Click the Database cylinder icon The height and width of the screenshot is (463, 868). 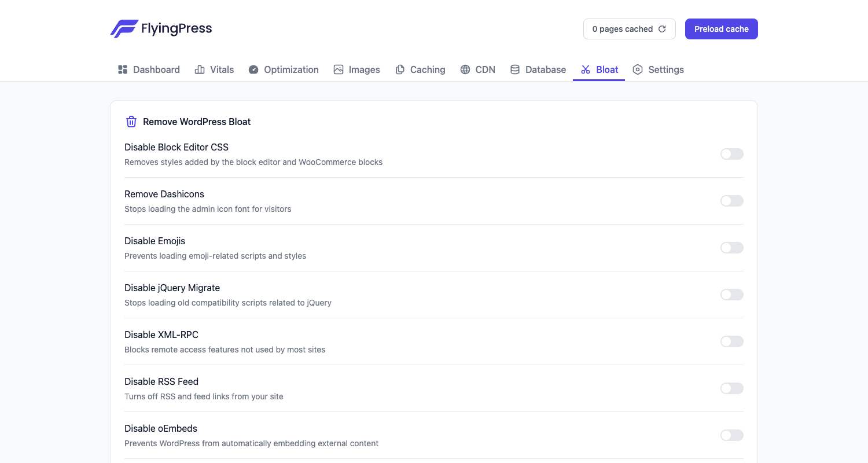pyautogui.click(x=515, y=69)
